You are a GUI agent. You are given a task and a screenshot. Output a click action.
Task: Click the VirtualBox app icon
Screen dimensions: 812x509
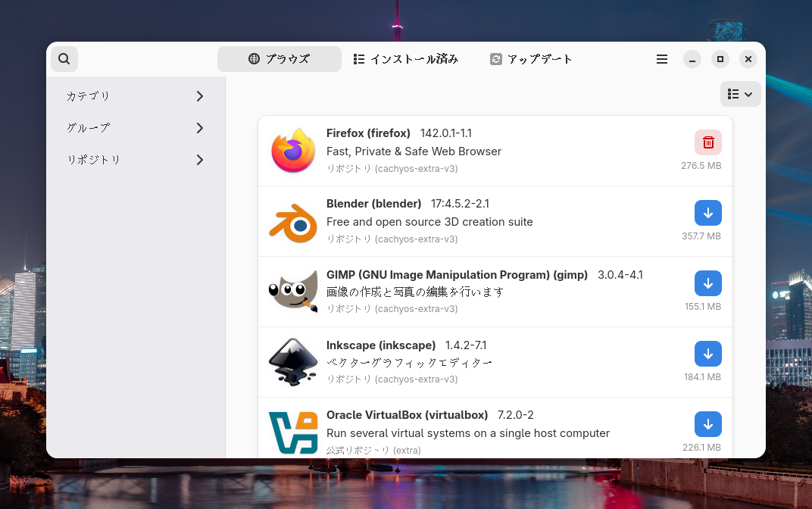tap(293, 432)
